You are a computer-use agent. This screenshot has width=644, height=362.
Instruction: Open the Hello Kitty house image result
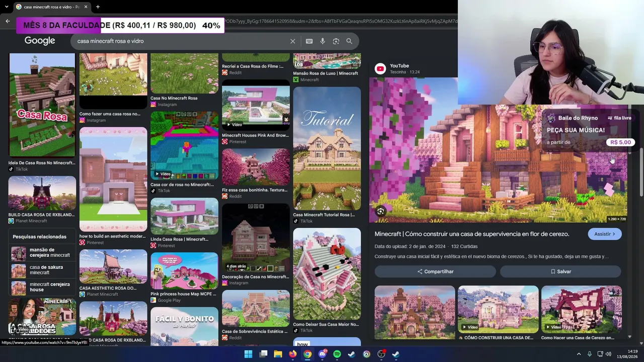[x=327, y=274]
